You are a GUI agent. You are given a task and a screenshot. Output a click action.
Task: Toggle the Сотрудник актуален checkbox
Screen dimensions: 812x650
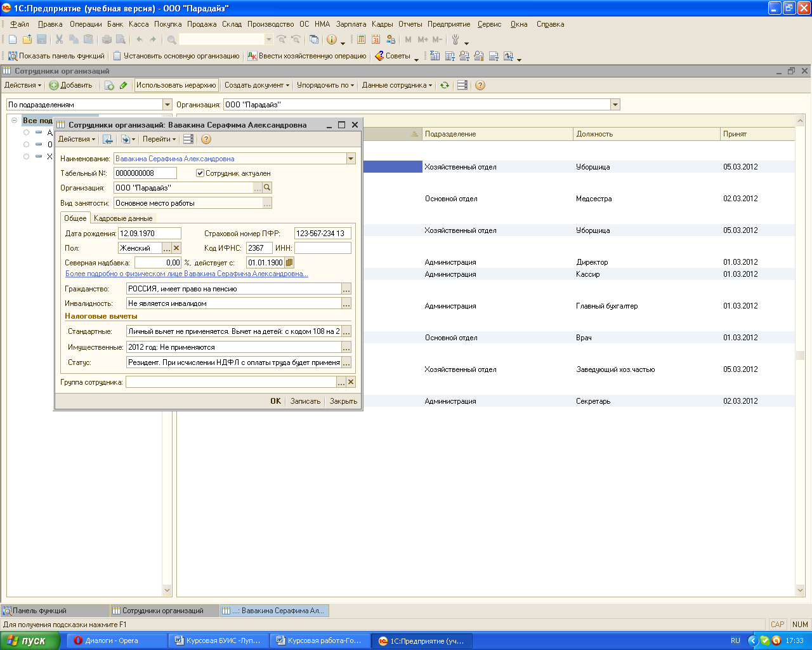pos(200,173)
